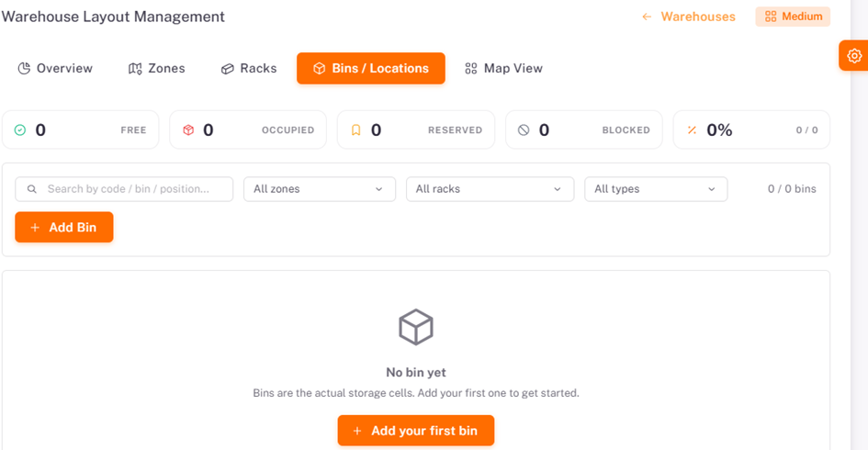Focus the Search by code input field
The height and width of the screenshot is (450, 868).
pyautogui.click(x=124, y=189)
